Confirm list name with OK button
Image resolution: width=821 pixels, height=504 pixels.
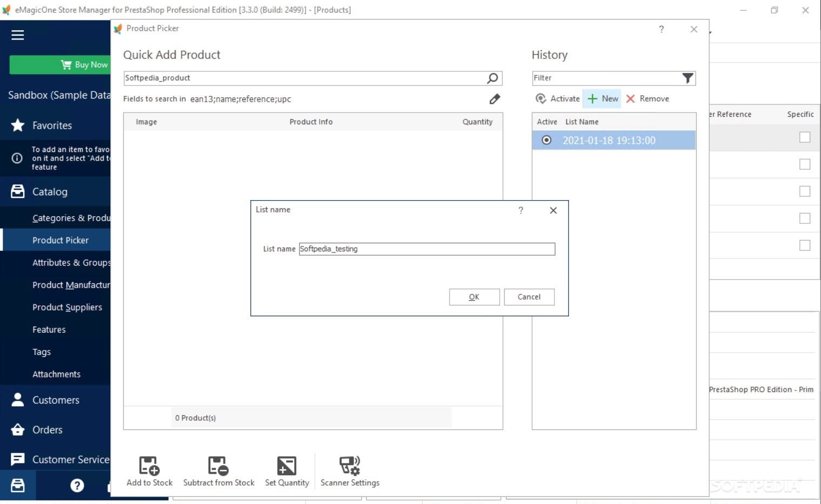point(474,297)
